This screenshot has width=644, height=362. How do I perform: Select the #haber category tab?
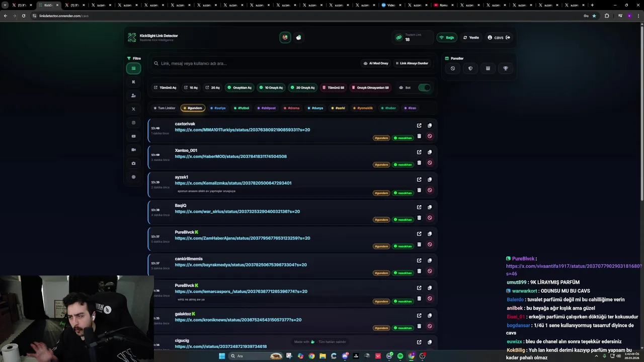tap(388, 108)
